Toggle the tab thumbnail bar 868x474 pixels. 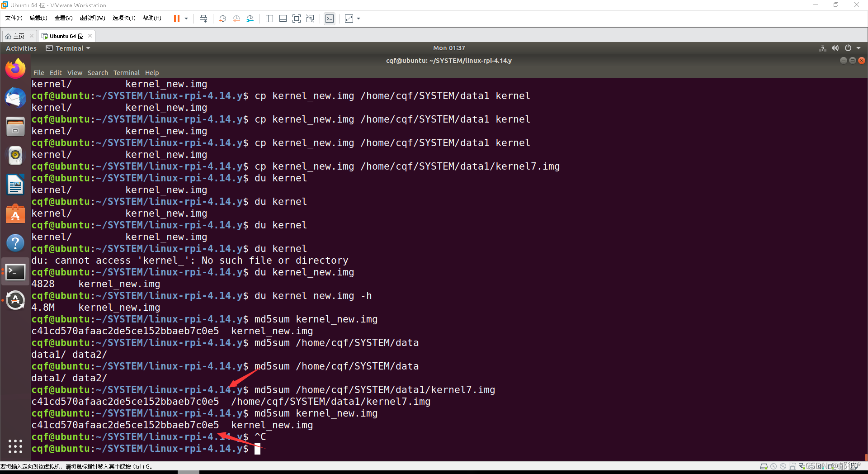click(x=283, y=19)
